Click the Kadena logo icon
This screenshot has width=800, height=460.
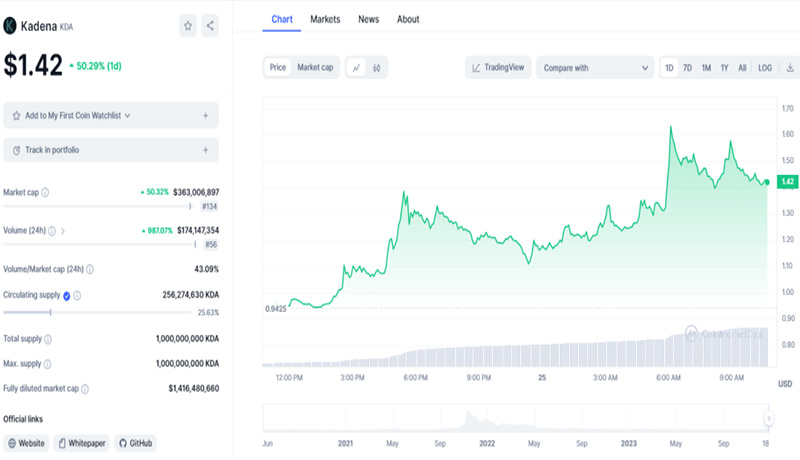(10, 25)
